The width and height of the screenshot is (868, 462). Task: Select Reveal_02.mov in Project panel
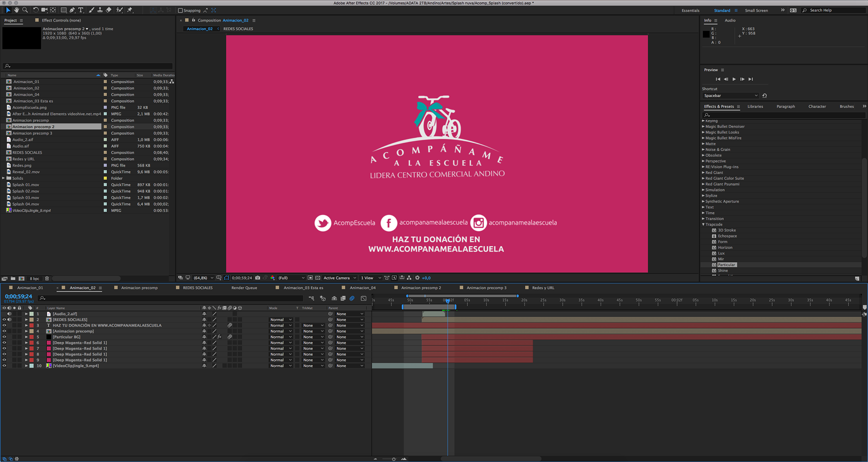point(26,172)
